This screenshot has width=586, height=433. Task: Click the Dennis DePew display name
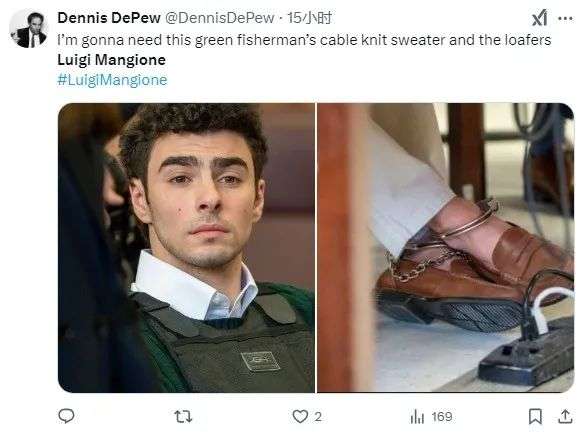point(109,18)
